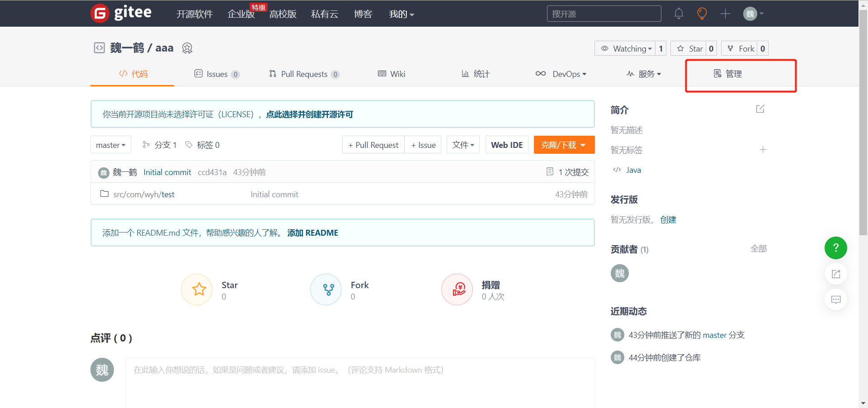Open the notifications bell
Image resolution: width=868 pixels, height=408 pixels.
point(679,14)
